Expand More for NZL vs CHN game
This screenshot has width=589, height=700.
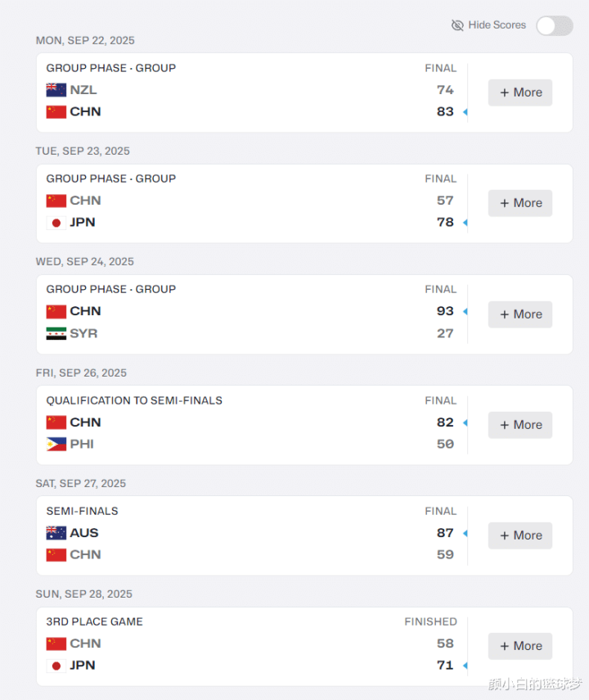pos(520,93)
